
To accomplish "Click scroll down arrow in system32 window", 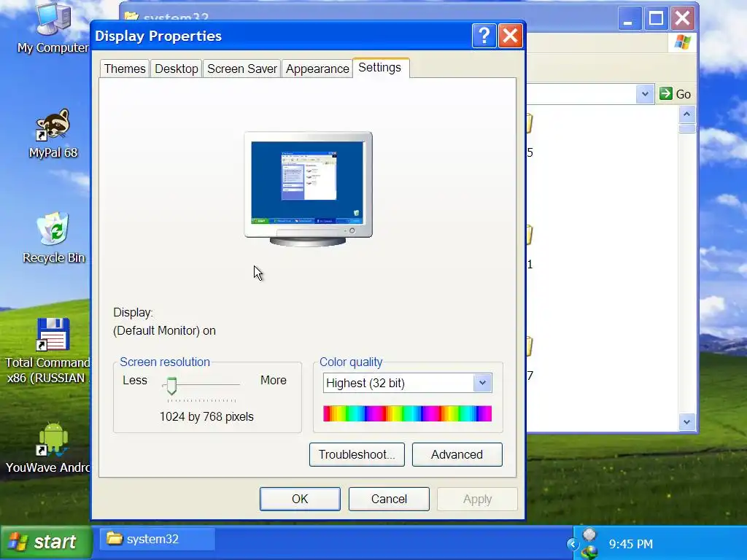I will [686, 421].
